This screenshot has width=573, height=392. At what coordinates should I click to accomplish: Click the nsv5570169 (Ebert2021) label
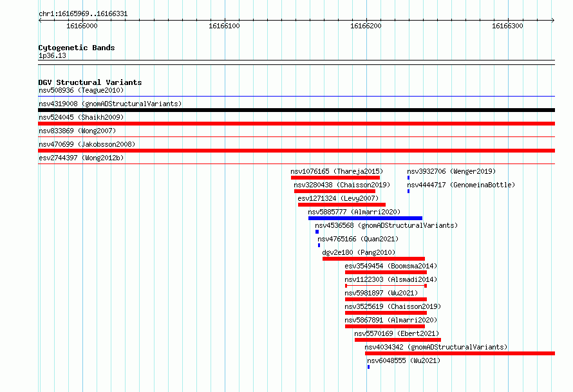[x=397, y=333]
